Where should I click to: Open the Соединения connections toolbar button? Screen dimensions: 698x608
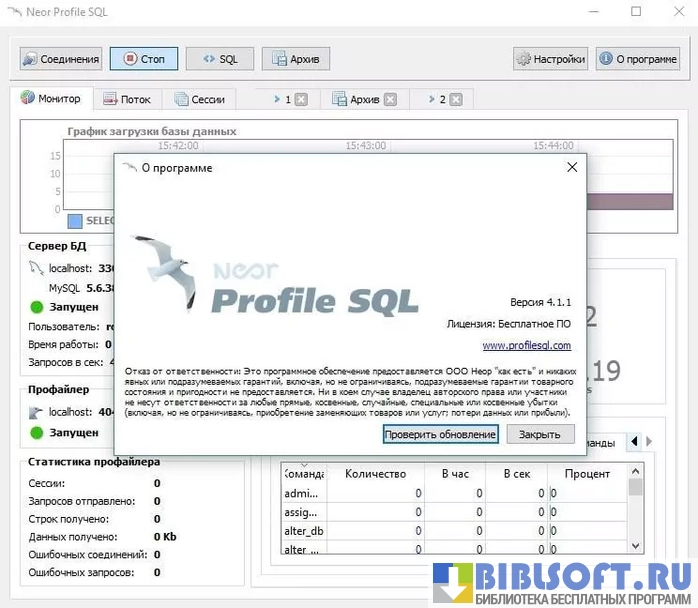(x=61, y=59)
